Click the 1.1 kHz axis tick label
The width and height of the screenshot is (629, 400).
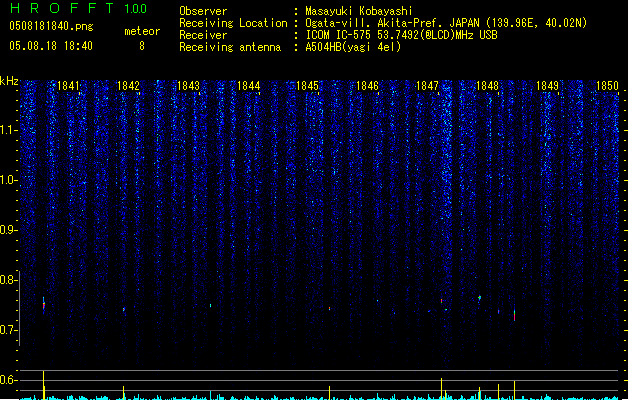(9, 130)
